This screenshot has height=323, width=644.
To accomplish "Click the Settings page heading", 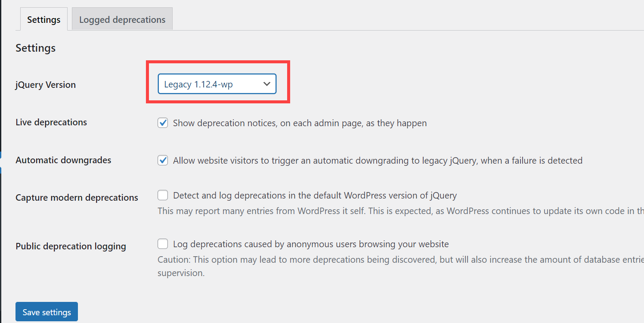I will (35, 48).
